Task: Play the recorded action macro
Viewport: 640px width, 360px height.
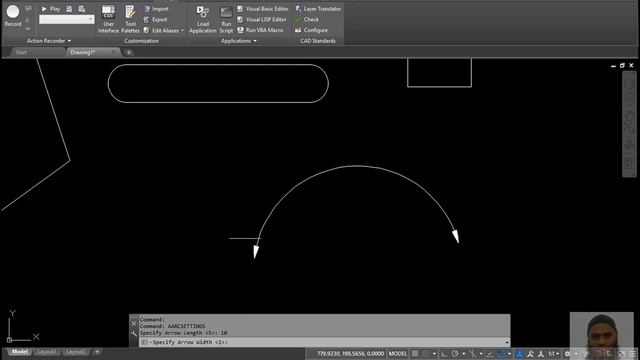Action: 51,9
